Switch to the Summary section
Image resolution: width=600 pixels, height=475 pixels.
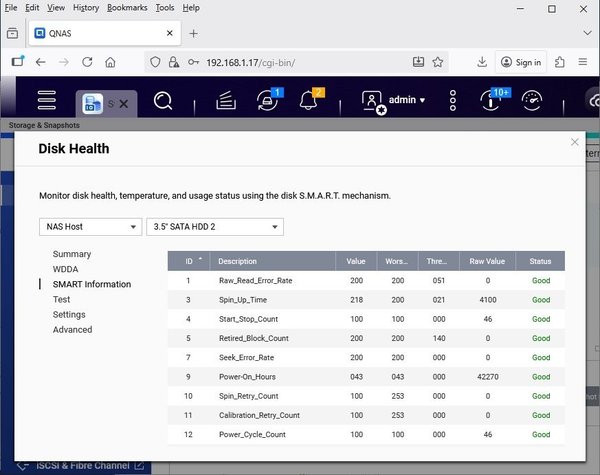[x=72, y=254]
